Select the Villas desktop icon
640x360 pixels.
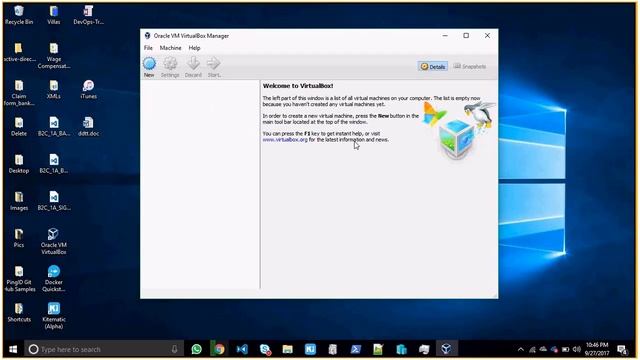53,16
